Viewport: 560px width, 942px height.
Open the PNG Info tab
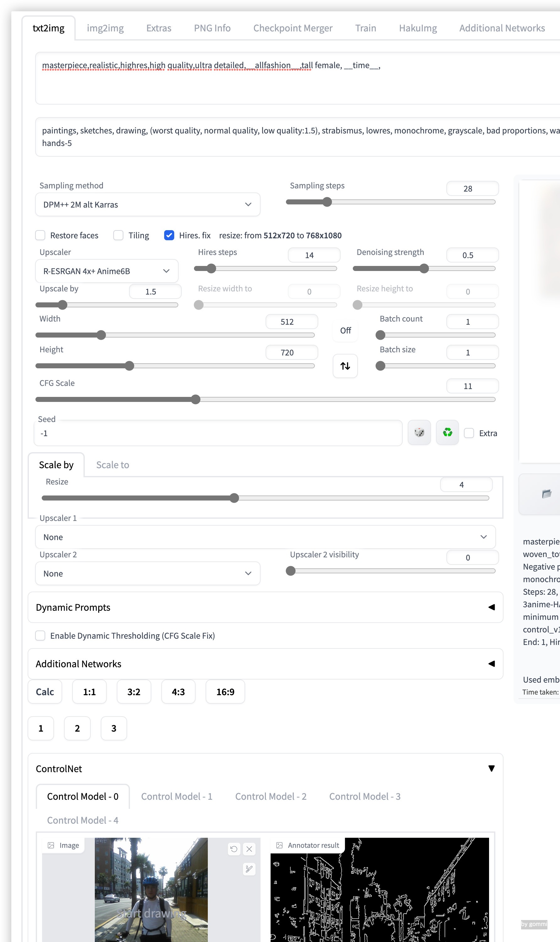point(213,28)
